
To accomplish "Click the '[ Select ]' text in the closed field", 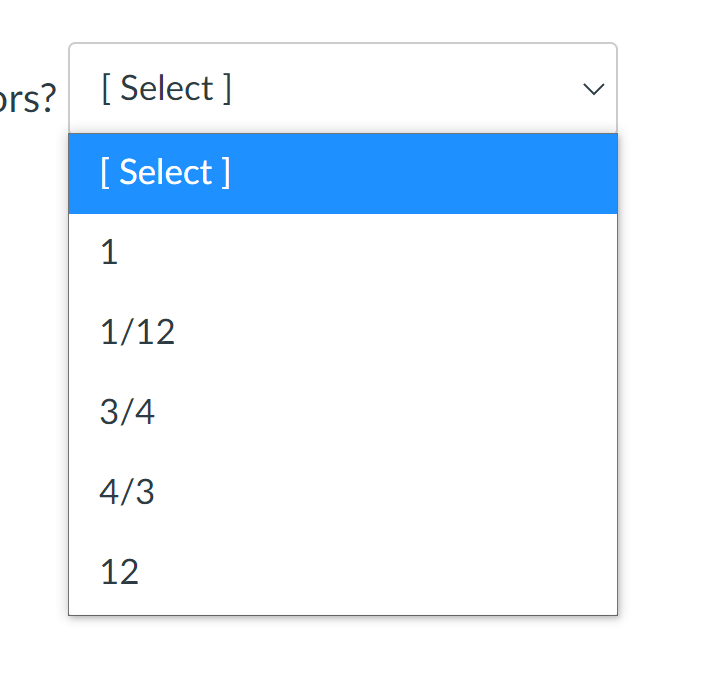I will 166,89.
